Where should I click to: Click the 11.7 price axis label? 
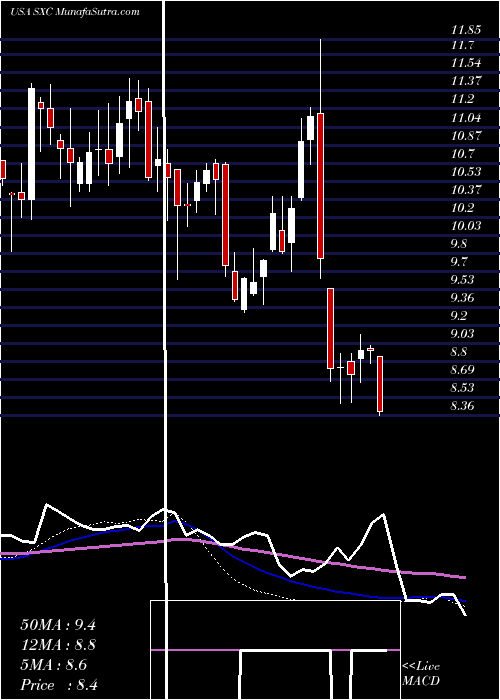(462, 45)
